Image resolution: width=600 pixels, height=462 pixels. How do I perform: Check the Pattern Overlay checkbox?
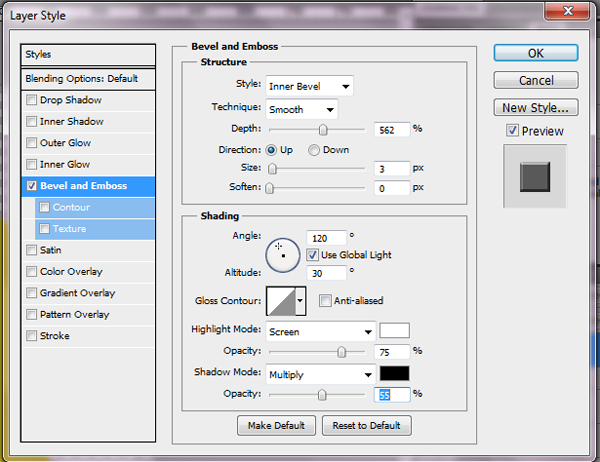coord(31,315)
